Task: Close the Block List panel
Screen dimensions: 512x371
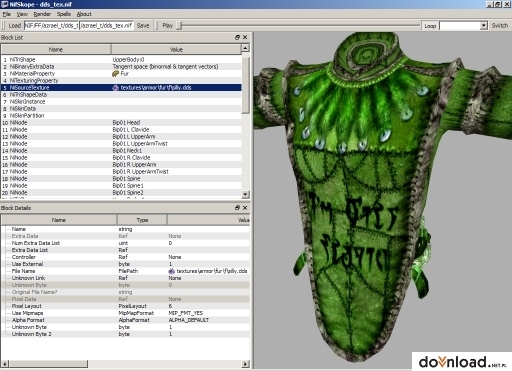Action: [x=245, y=37]
